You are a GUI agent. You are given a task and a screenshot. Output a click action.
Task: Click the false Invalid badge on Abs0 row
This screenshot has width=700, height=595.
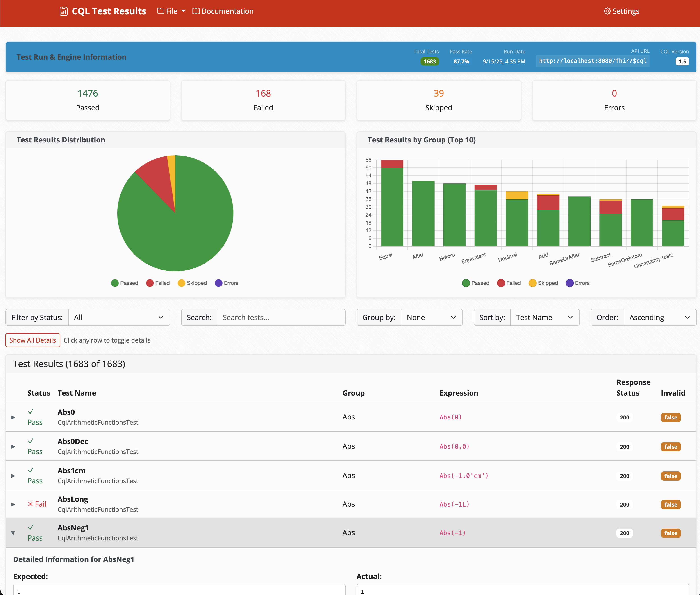tap(671, 417)
